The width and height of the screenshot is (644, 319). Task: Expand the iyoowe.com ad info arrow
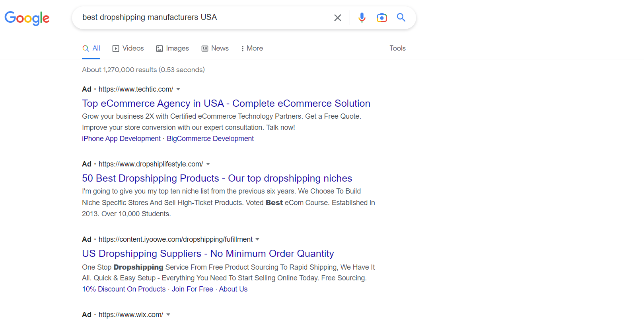(257, 239)
